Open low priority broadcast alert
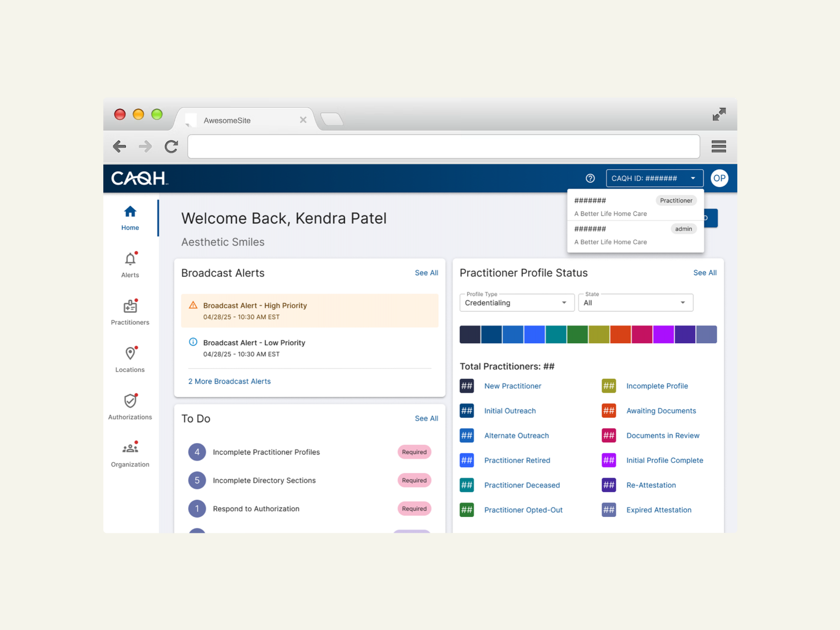This screenshot has height=630, width=840. (x=310, y=348)
